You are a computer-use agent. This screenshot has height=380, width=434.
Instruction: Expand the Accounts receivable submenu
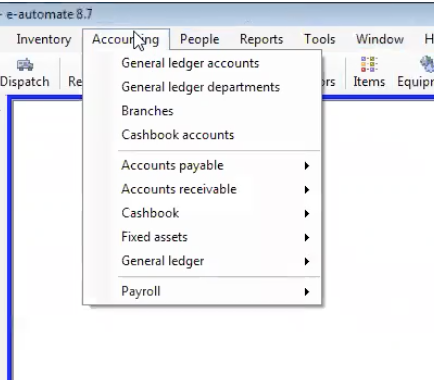202,189
